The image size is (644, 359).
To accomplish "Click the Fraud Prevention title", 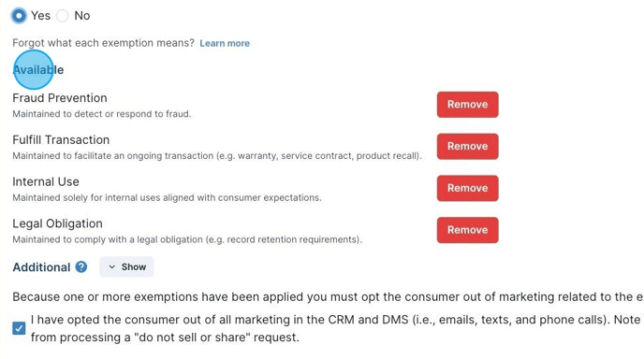I will [60, 98].
